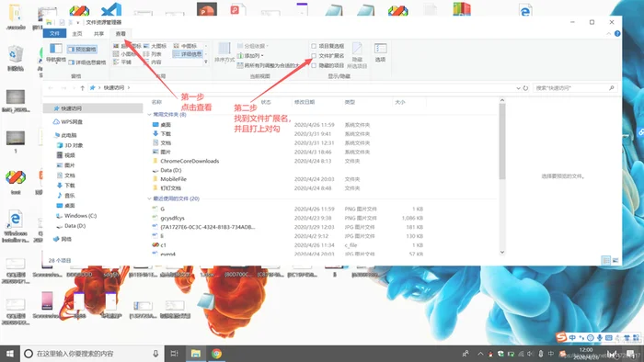Collapse the 常用文件夹 frequent folders group
The image size is (644, 362).
(x=149, y=114)
